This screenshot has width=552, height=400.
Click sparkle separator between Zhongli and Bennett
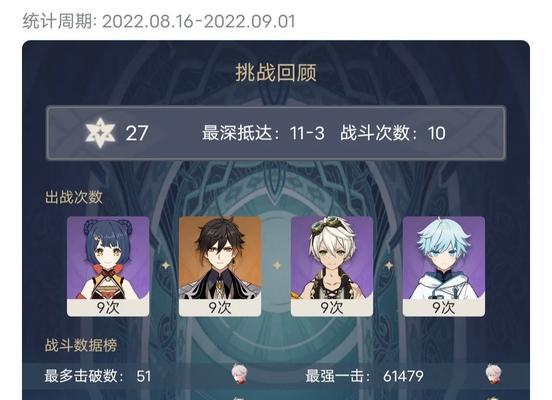[277, 265]
